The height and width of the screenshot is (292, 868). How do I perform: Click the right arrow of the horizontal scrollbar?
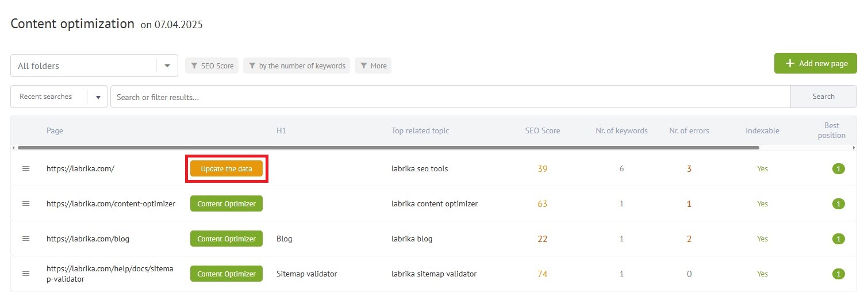(x=855, y=148)
